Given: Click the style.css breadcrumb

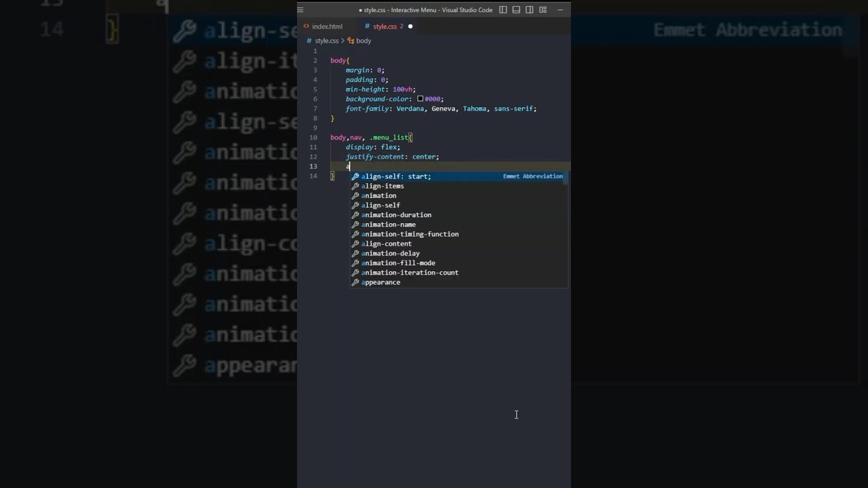Looking at the screenshot, I should pos(326,41).
